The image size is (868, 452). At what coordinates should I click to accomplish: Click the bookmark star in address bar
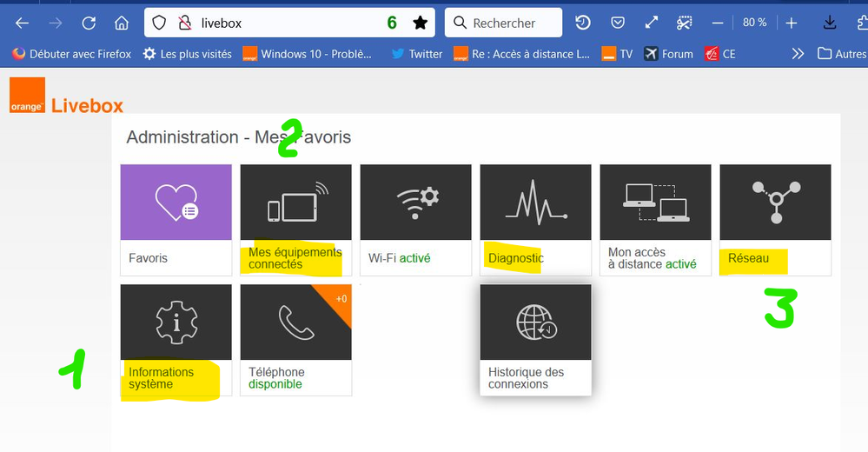420,23
